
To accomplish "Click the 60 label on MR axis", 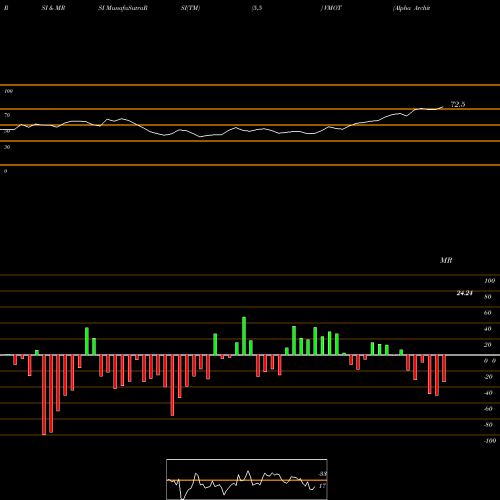I will tap(488, 313).
